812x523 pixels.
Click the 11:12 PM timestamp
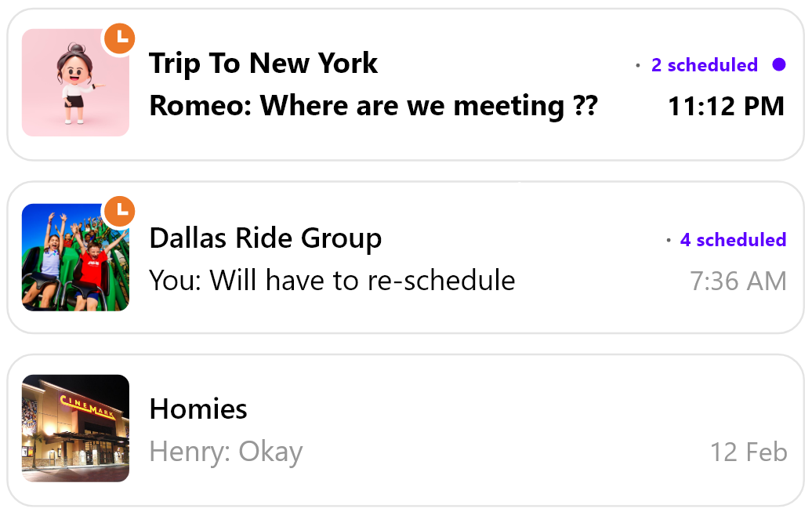pyautogui.click(x=726, y=107)
